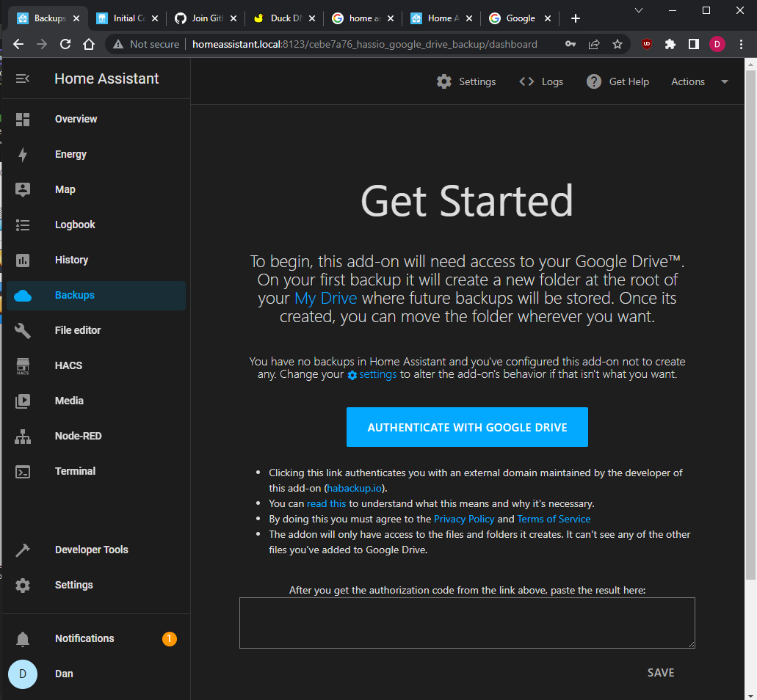The width and height of the screenshot is (757, 700).
Task: Open the Privacy Policy link
Action: [x=464, y=519]
